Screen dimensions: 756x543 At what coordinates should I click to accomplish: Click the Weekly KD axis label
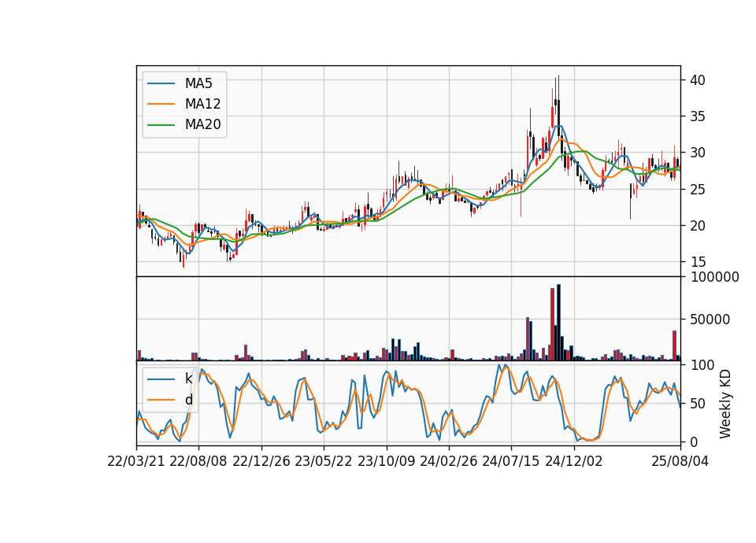tap(724, 404)
